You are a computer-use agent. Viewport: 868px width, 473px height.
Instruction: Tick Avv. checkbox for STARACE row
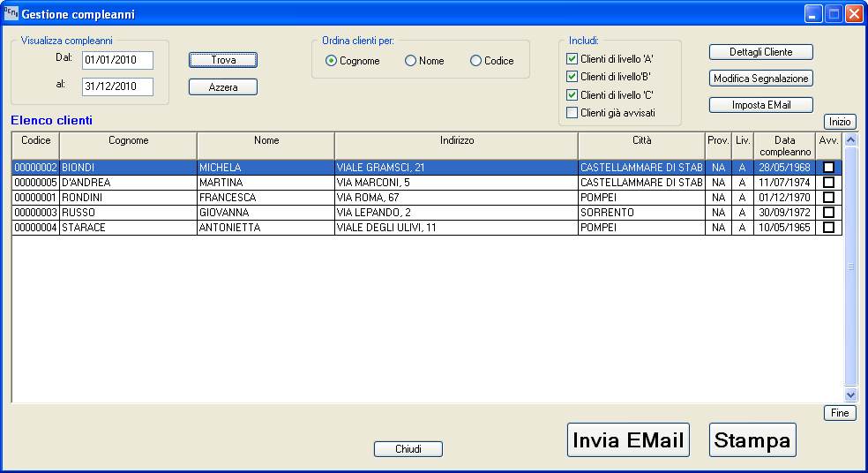coord(828,227)
